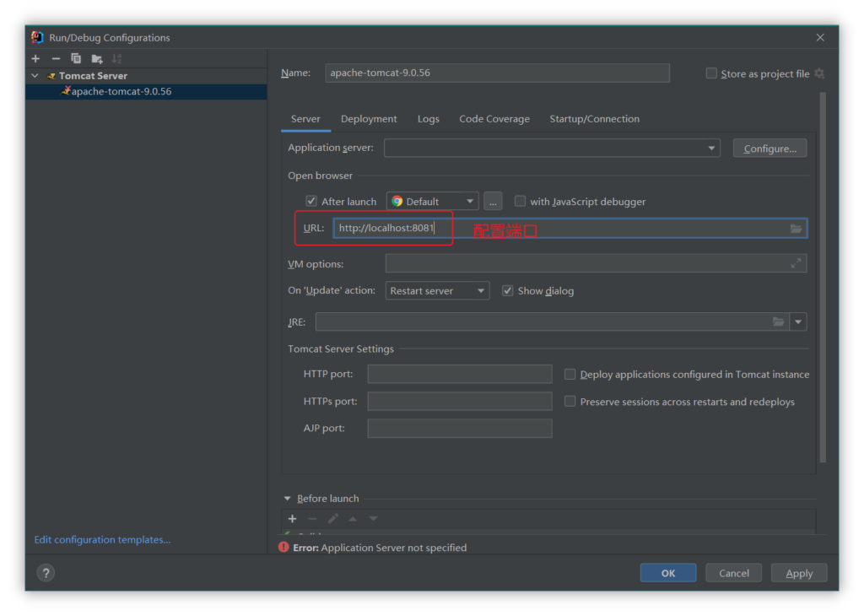
Task: Open the JRE dropdown arrow
Action: 798,322
